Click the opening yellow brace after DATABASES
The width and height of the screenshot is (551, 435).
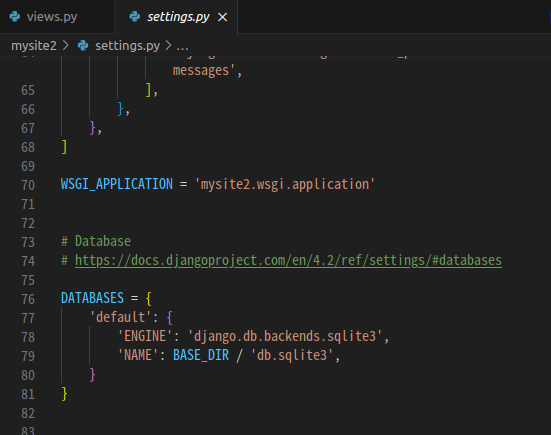pyautogui.click(x=149, y=298)
